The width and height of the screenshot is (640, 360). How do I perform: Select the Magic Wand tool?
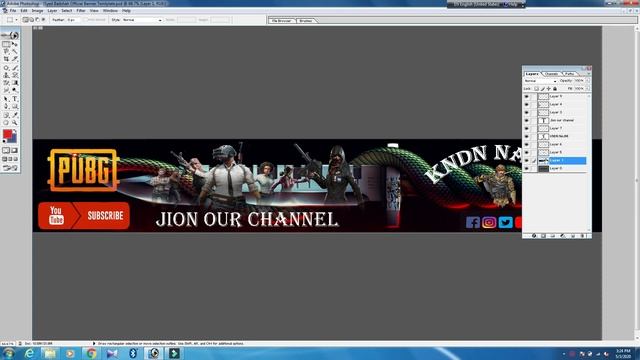pos(15,52)
